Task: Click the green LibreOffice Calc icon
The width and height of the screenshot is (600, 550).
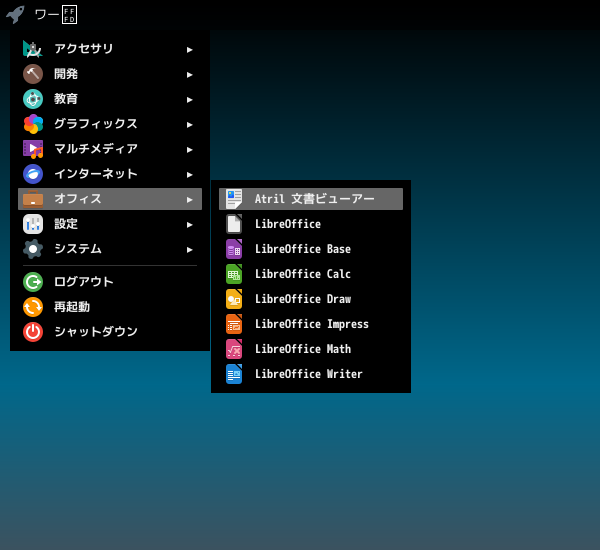Action: (234, 274)
